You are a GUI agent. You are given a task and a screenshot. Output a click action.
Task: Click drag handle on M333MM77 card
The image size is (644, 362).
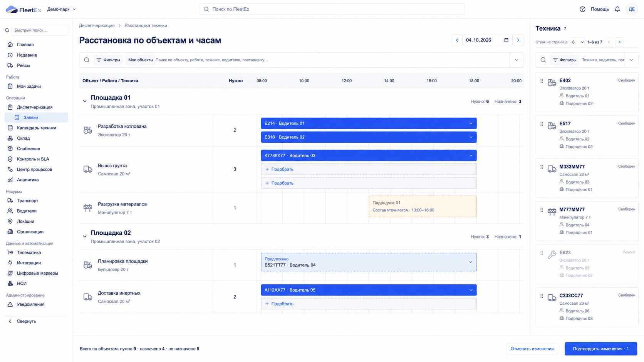[x=542, y=167]
